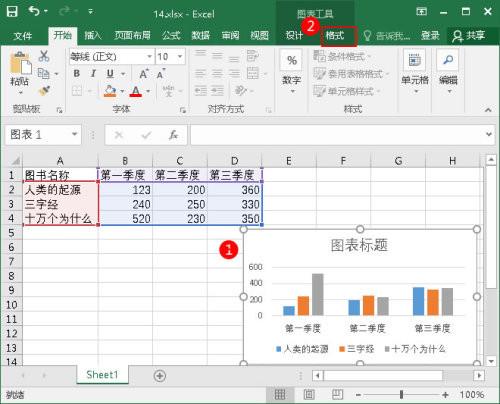500x404 pixels.
Task: Expand the font name dropdown
Action: click(150, 56)
